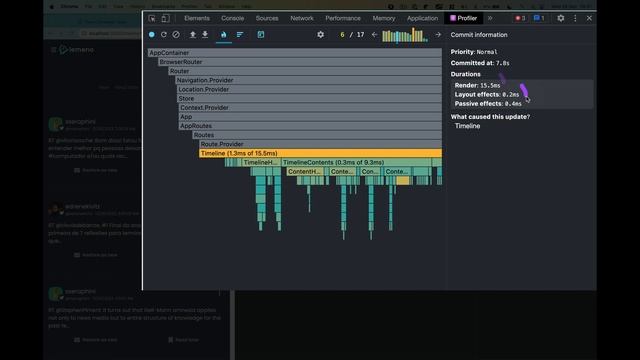Viewport: 640px width, 360px height.
Task: Clear profiling data
Action: [176, 35]
